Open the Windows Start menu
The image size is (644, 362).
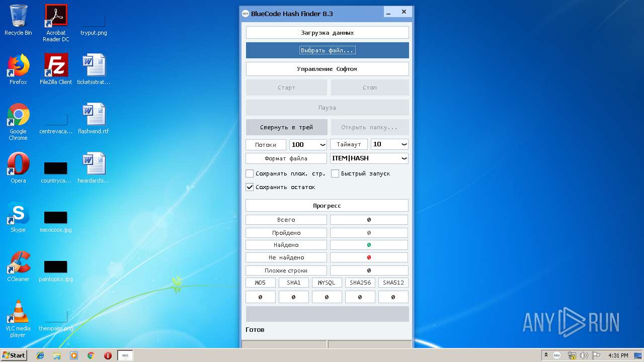[14, 355]
